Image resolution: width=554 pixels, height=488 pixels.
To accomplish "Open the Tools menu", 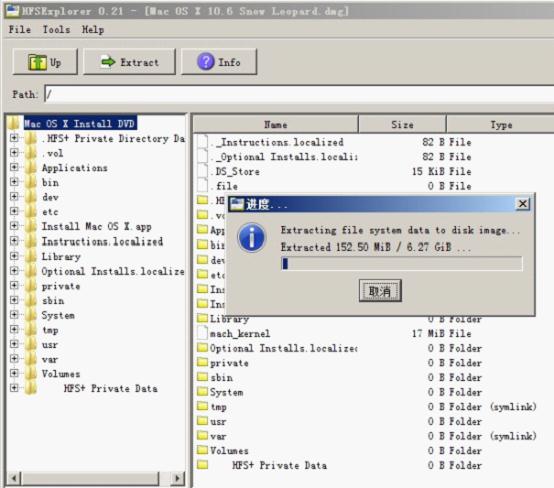I will click(56, 30).
